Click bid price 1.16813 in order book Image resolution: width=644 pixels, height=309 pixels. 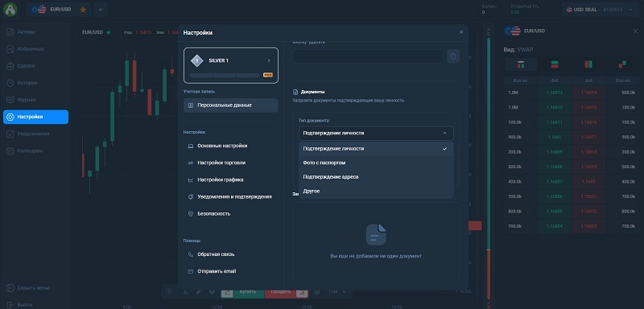coord(555,93)
